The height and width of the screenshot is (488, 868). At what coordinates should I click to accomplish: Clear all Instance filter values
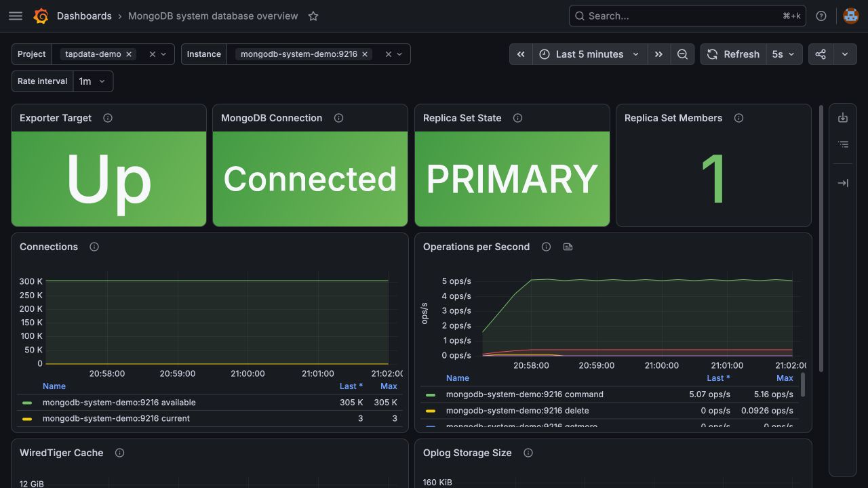389,54
